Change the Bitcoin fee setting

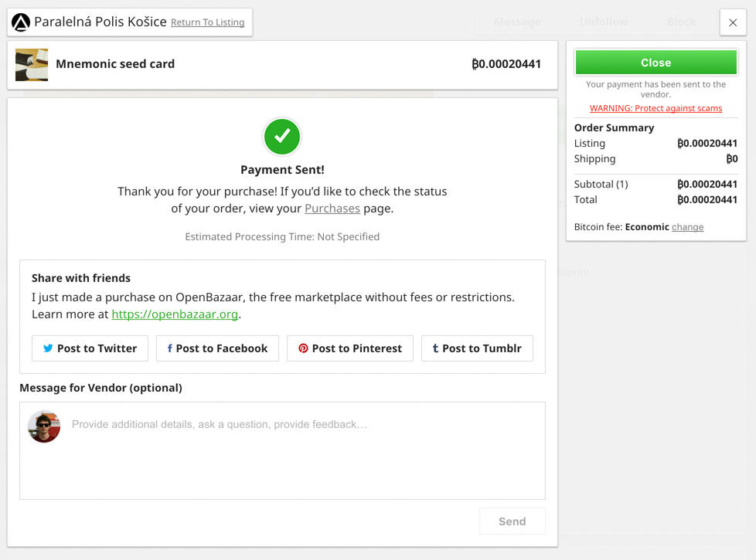(687, 227)
